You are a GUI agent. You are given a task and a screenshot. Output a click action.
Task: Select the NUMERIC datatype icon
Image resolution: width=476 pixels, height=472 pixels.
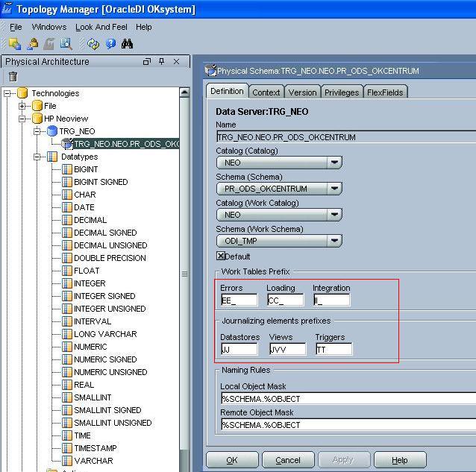(x=67, y=347)
